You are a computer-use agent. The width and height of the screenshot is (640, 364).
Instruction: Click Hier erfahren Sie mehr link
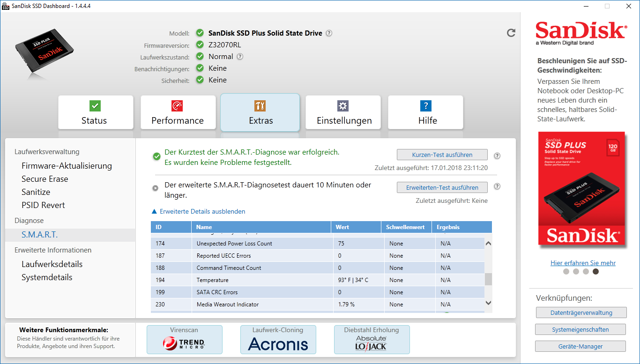583,263
